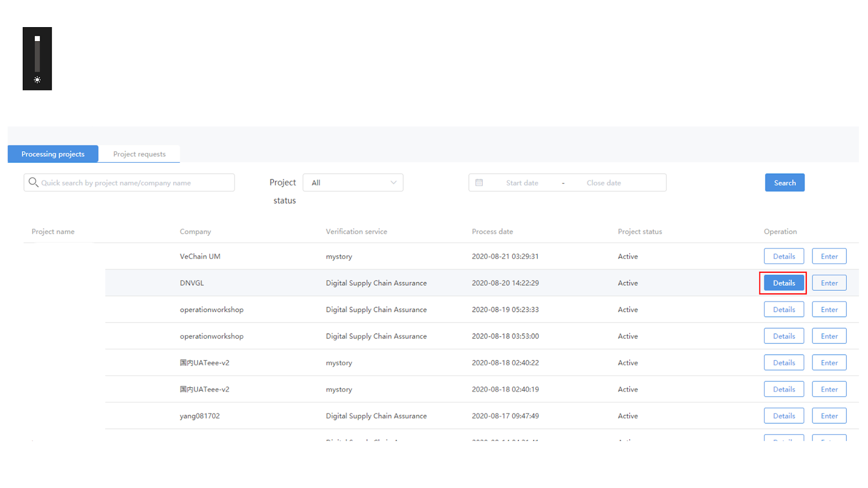Click Enter for 2020-08-19 operationworkshop row
Viewport: 868px width, 488px height.
(x=829, y=310)
